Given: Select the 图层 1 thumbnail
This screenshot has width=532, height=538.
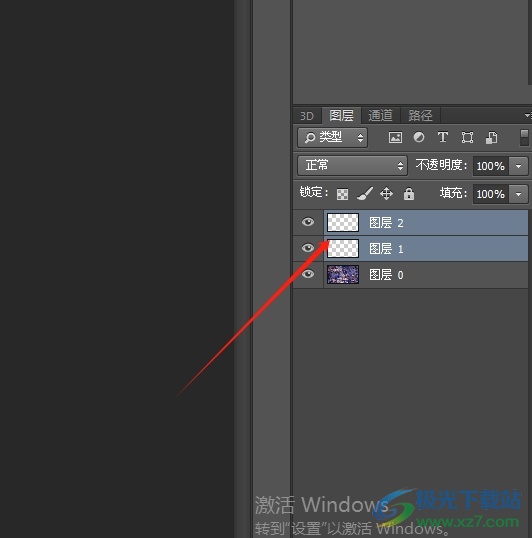Looking at the screenshot, I should click(343, 248).
